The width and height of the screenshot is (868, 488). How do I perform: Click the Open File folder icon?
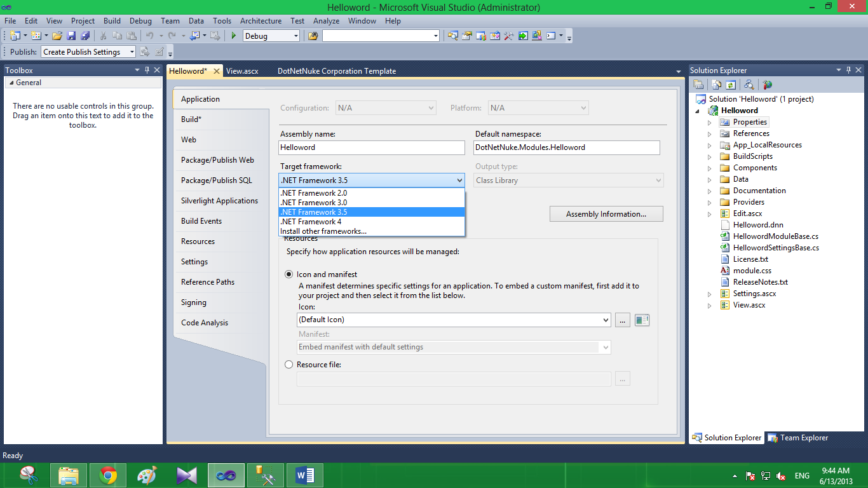pyautogui.click(x=57, y=36)
